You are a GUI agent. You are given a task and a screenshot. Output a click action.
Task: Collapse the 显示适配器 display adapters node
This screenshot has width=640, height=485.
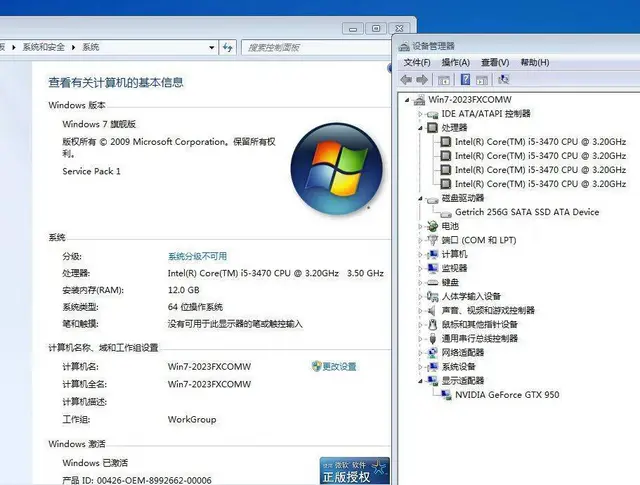pos(421,381)
